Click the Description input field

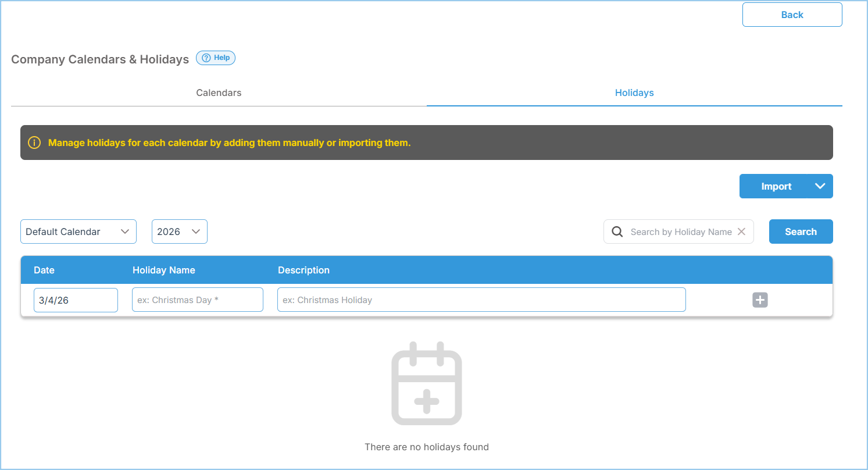481,300
